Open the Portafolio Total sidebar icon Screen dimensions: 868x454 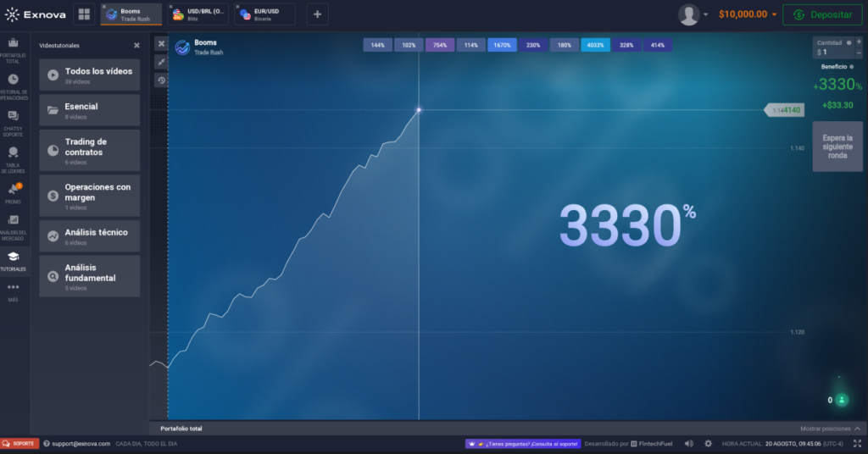(13, 47)
